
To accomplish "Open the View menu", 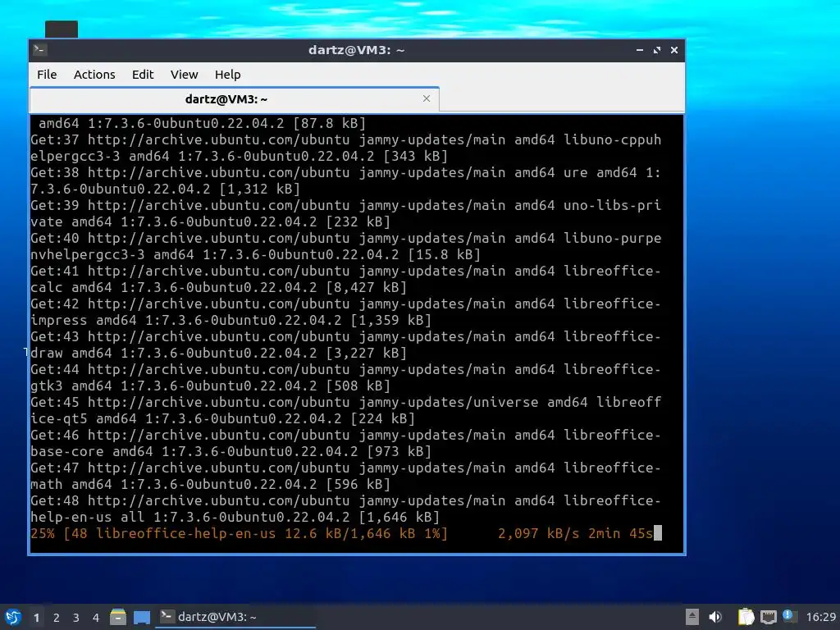I will (x=185, y=75).
